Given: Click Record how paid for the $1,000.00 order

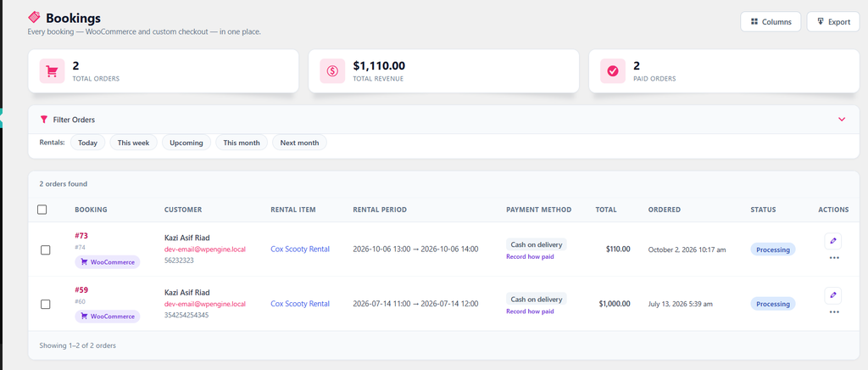Looking at the screenshot, I should point(530,311).
